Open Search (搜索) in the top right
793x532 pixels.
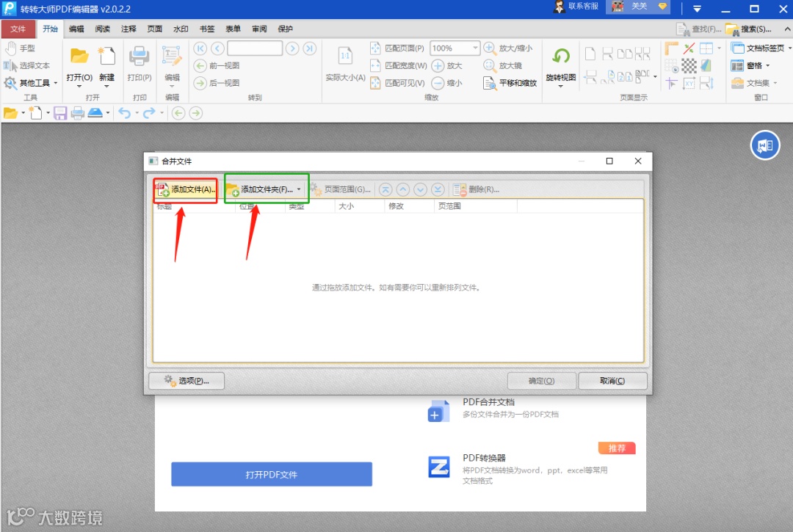coord(749,29)
